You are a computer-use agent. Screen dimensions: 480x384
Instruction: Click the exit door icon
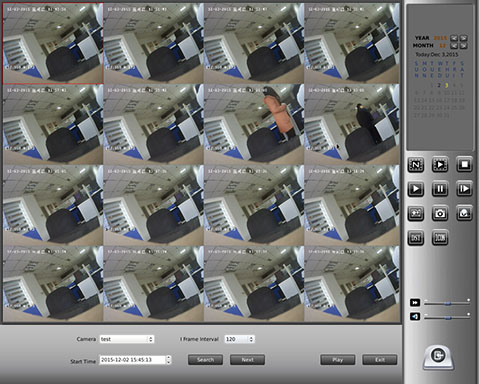[438, 357]
